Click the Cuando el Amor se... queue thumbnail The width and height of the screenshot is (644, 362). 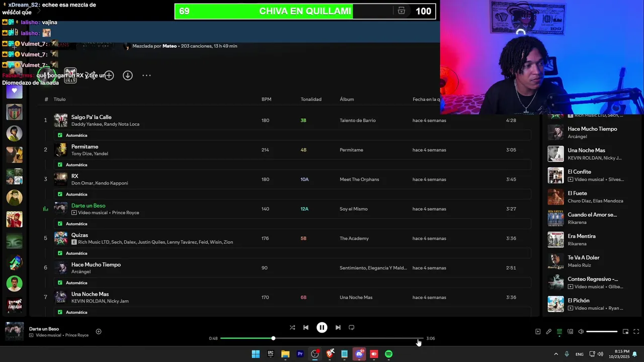[x=555, y=218]
